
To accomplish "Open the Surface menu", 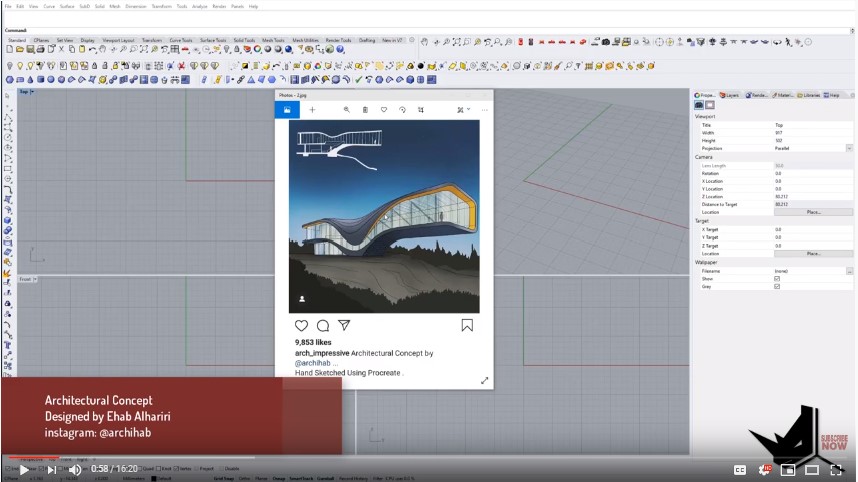I will click(x=67, y=6).
